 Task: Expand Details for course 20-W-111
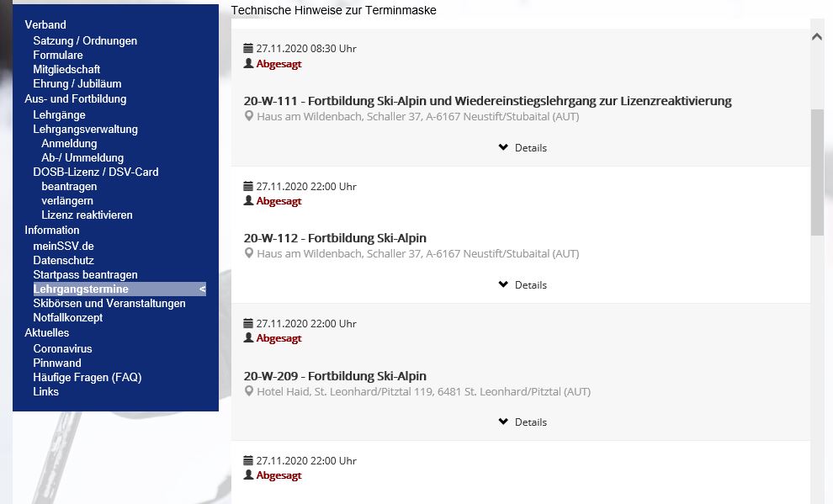(x=523, y=148)
